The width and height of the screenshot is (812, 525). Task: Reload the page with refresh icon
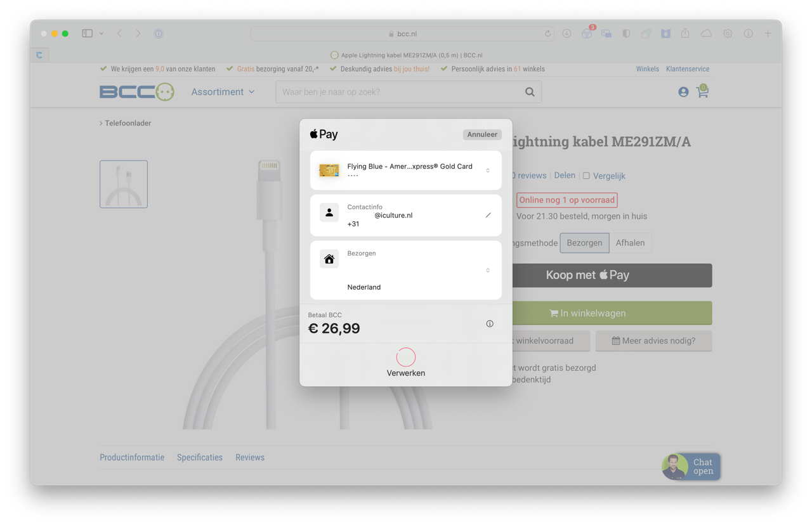click(547, 34)
